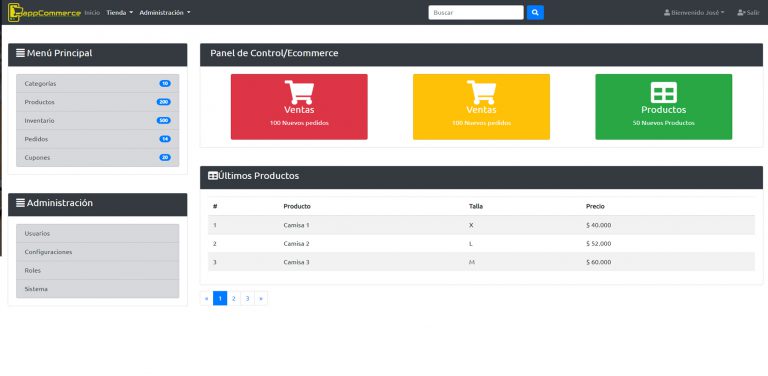
Task: Click size L in Camisa 2 row
Action: click(x=471, y=244)
